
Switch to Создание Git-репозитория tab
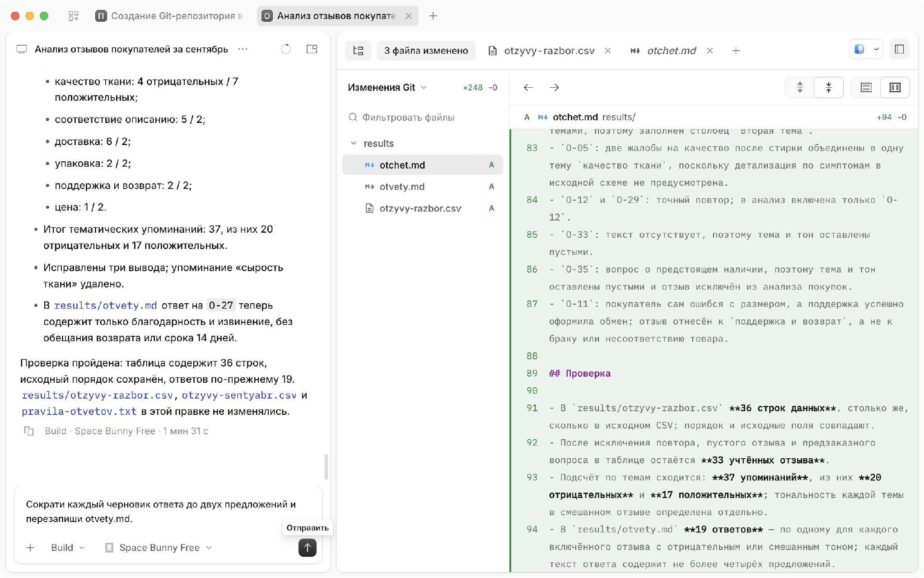(x=169, y=16)
